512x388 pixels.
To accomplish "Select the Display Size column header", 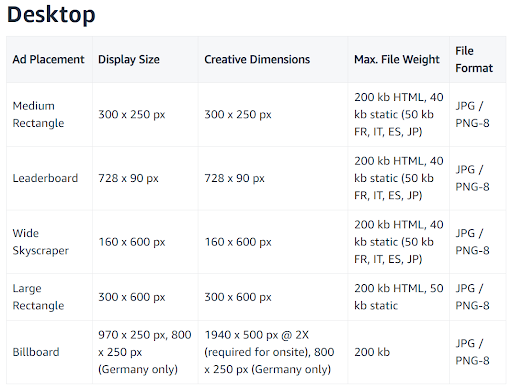I will point(129,59).
